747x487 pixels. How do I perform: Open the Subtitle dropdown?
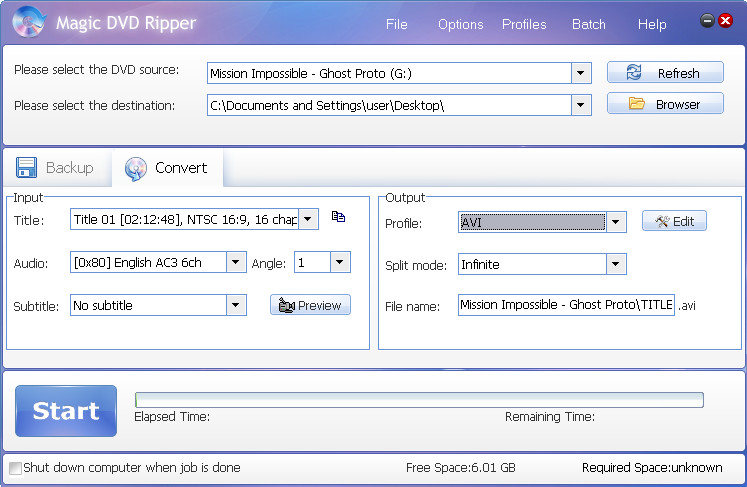(236, 305)
